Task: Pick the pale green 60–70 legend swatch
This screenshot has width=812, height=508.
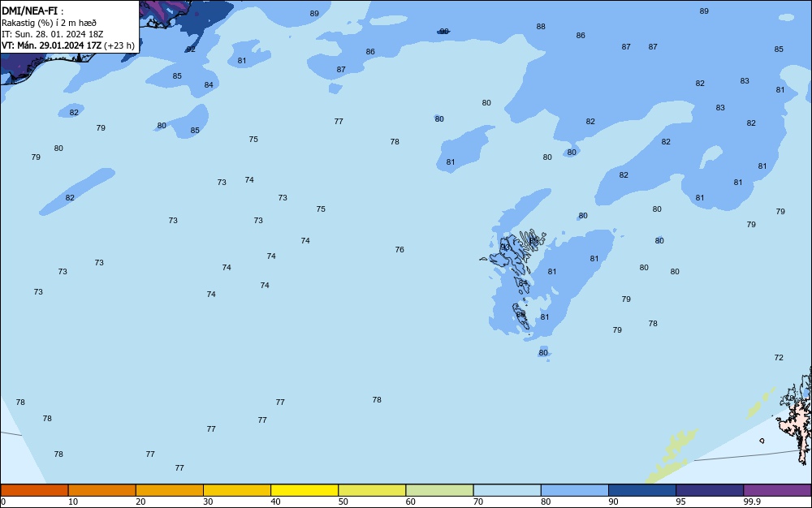Action: 439,490
